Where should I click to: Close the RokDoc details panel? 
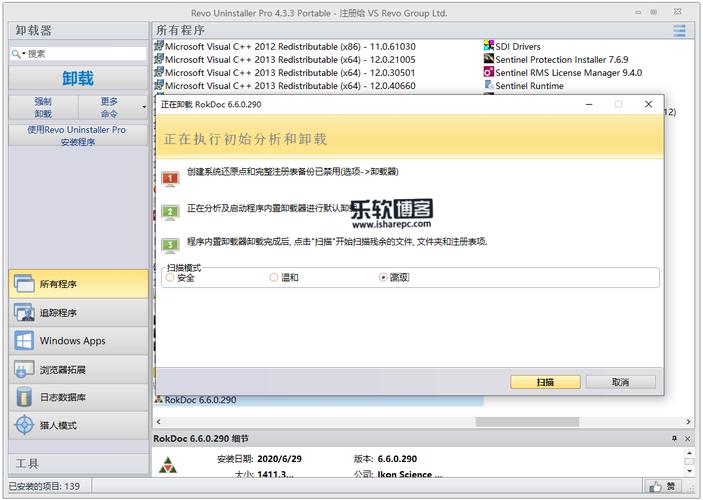click(687, 439)
